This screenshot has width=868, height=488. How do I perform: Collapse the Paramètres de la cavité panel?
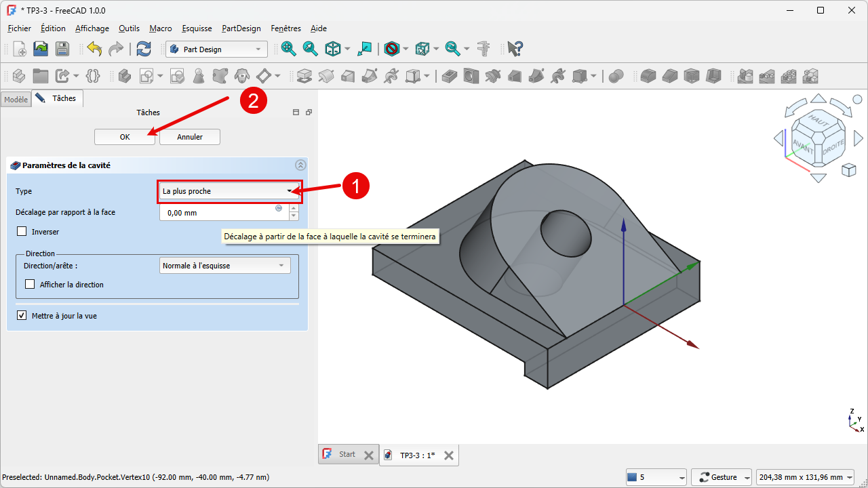click(300, 165)
